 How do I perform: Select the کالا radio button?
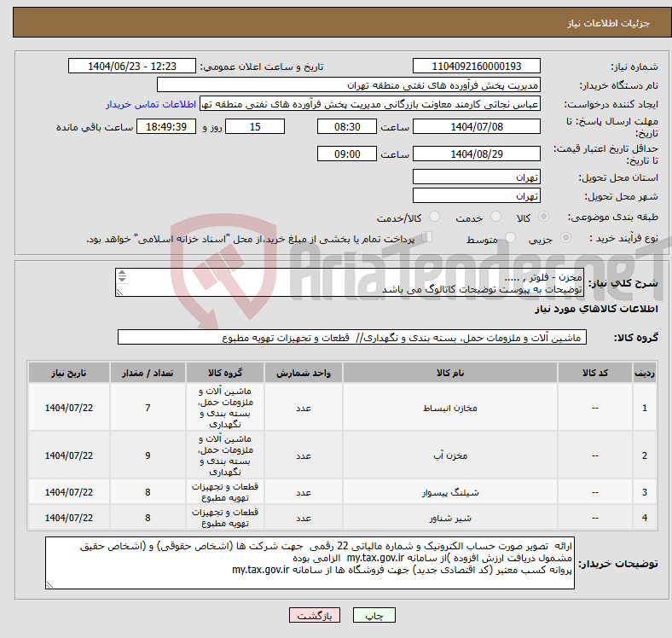pos(543,217)
